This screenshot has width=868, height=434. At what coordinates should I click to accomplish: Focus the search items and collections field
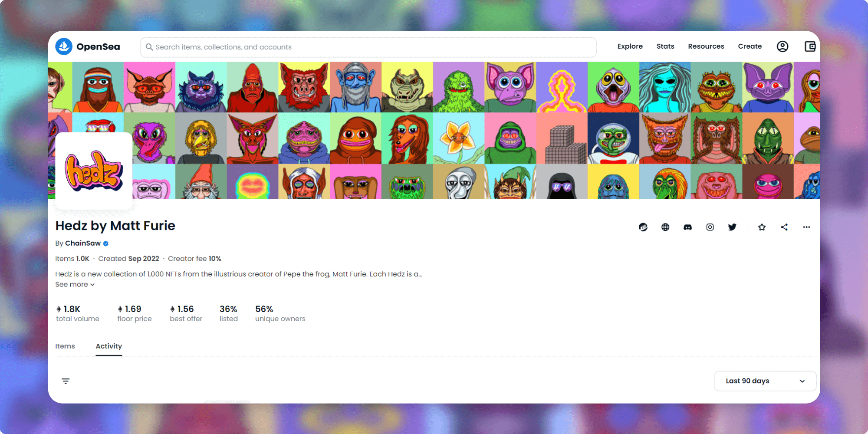[368, 47]
